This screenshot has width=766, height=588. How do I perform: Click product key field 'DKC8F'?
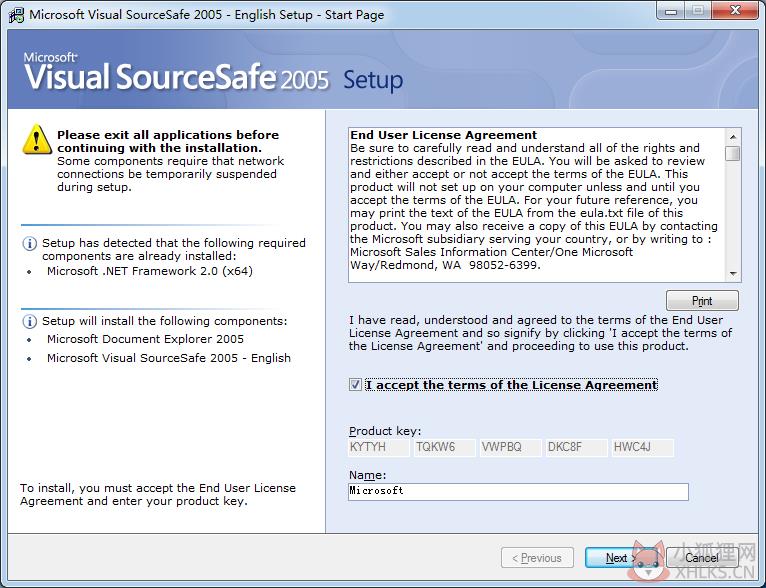tap(576, 447)
